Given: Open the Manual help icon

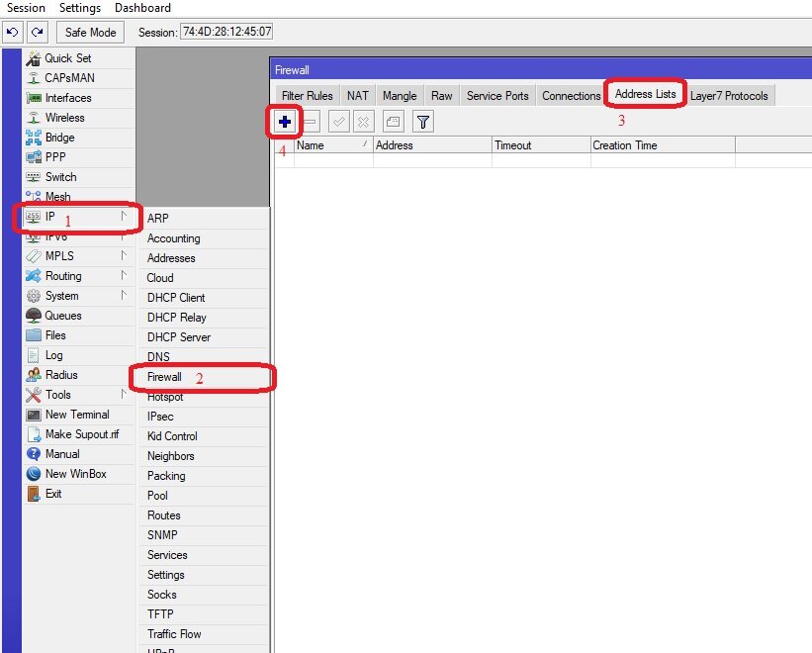Looking at the screenshot, I should pos(34,454).
